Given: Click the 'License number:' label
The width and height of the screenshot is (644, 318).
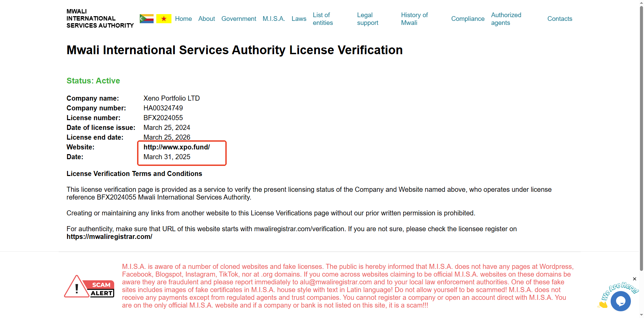Looking at the screenshot, I should pos(93,118).
